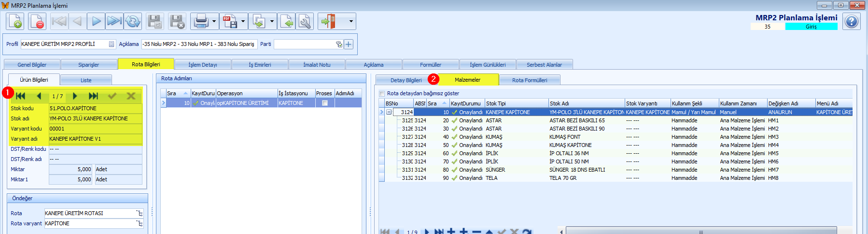Click the Rota field tree lookup icon
The width and height of the screenshot is (868, 234).
click(140, 213)
